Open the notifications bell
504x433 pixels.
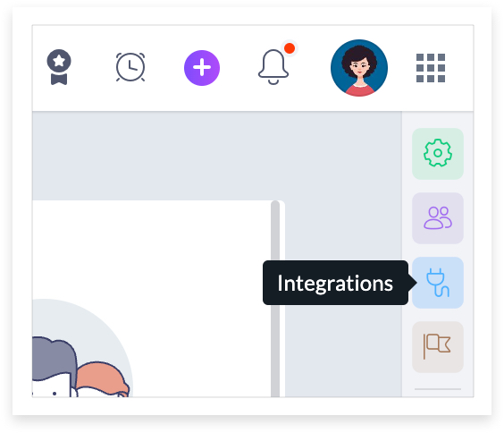point(273,67)
